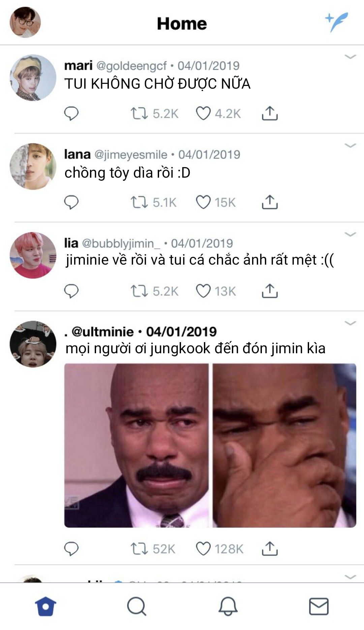Open the chevron menu on lana's tweet
The width and height of the screenshot is (364, 630).
tap(350, 146)
